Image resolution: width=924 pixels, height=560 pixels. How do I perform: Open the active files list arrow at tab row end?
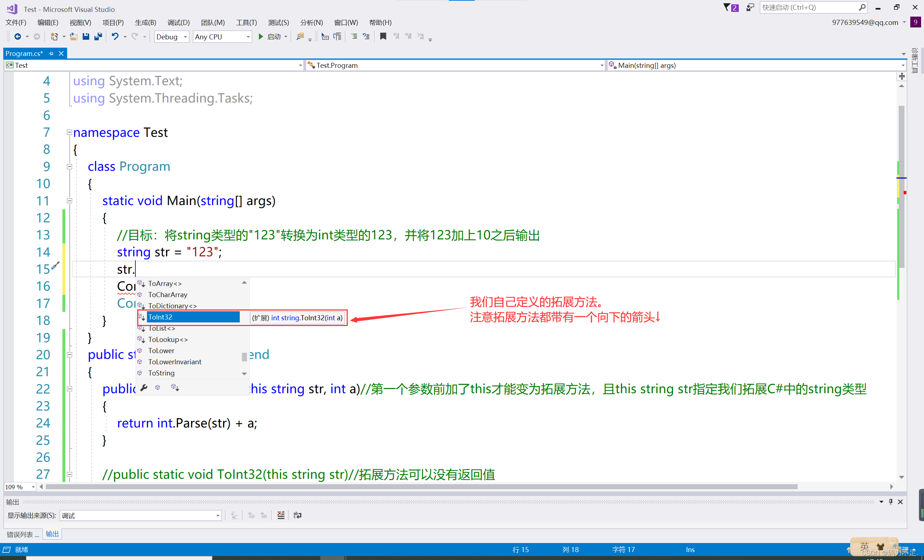coord(903,54)
